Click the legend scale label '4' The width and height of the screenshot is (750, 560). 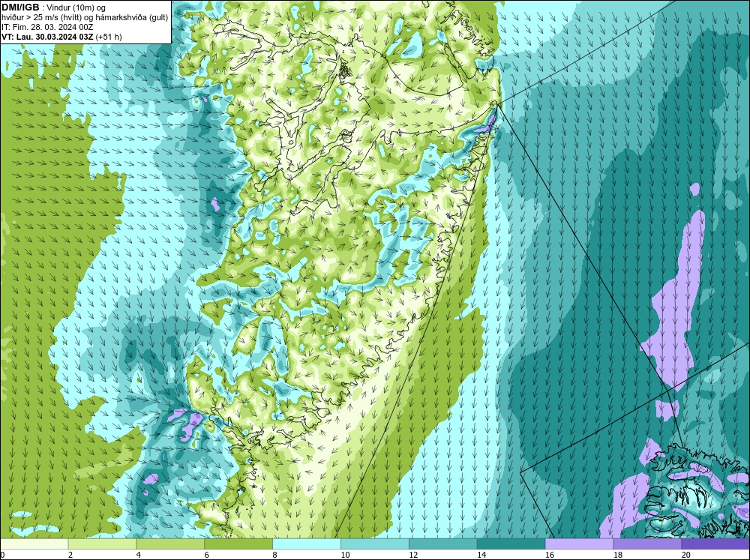coord(139,555)
